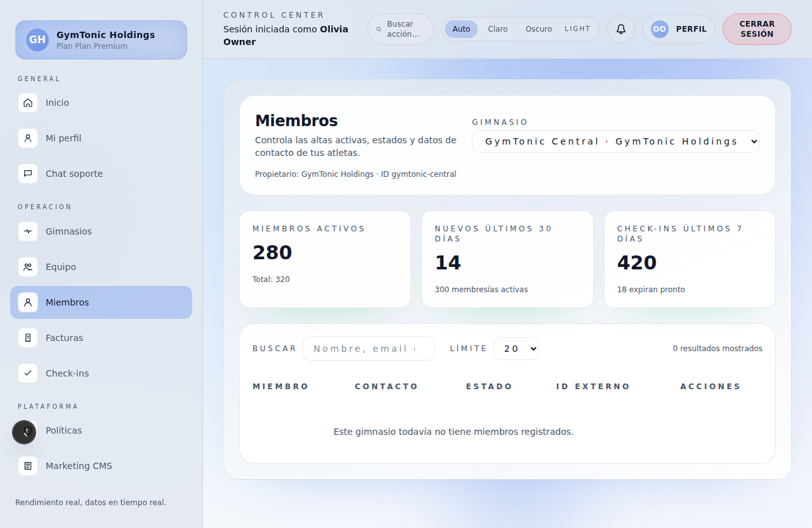Viewport: 812px width, 528px height.
Task: Open the Límite results dropdown
Action: pos(516,349)
